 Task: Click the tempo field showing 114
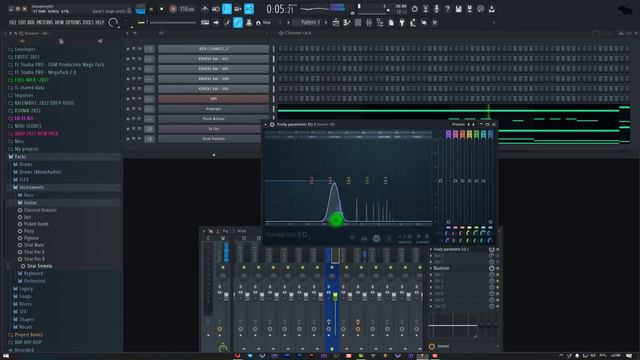coord(187,9)
